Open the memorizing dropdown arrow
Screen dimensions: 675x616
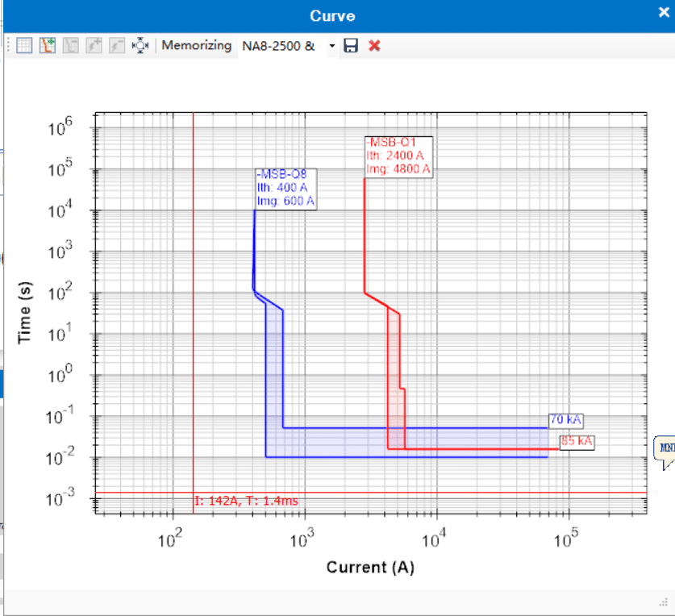click(332, 46)
